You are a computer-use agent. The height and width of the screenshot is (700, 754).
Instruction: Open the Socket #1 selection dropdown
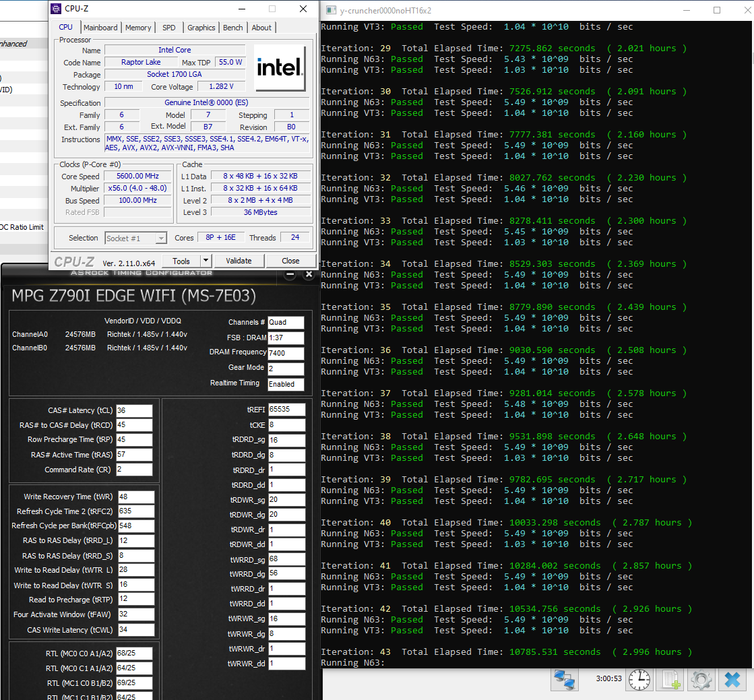click(x=135, y=238)
